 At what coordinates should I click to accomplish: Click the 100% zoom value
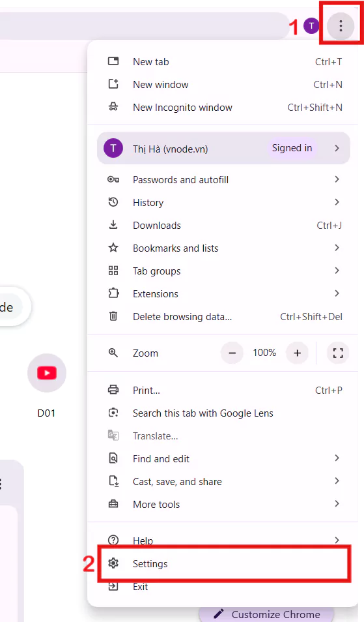264,353
